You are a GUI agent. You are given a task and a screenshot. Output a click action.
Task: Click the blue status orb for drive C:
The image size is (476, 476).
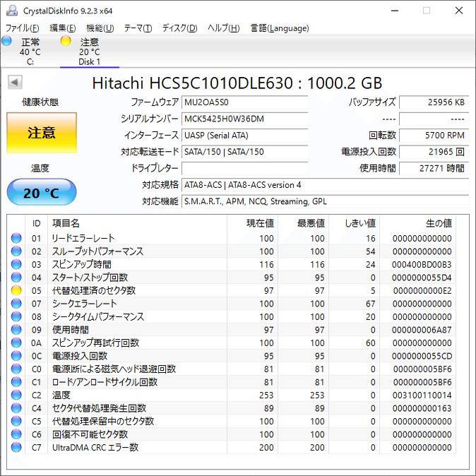tap(6, 41)
